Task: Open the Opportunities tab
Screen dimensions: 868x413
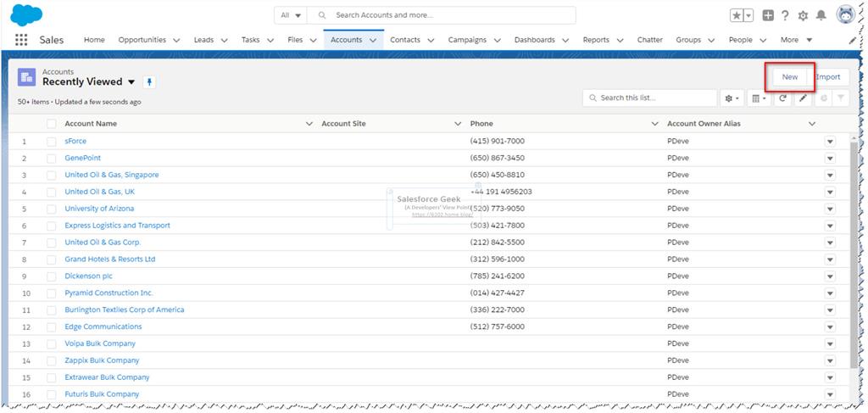Action: (x=142, y=40)
